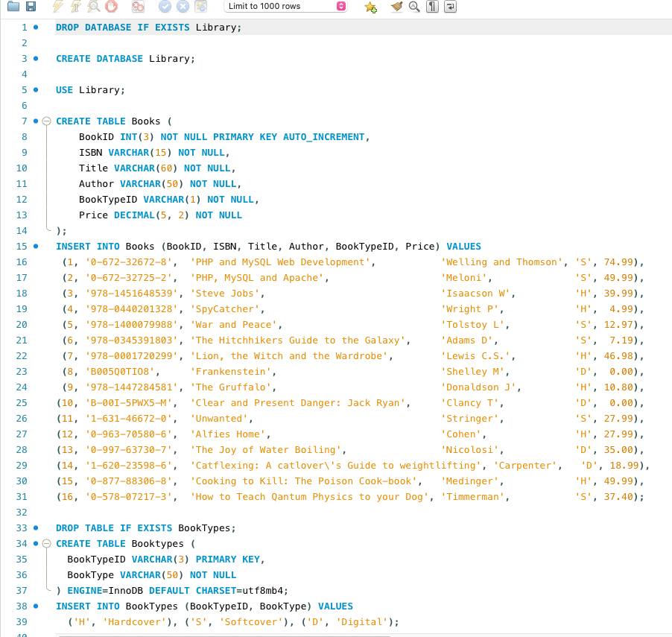
Task: Click 'VARCHAR(15)' in the ISBN column line
Action: (140, 153)
